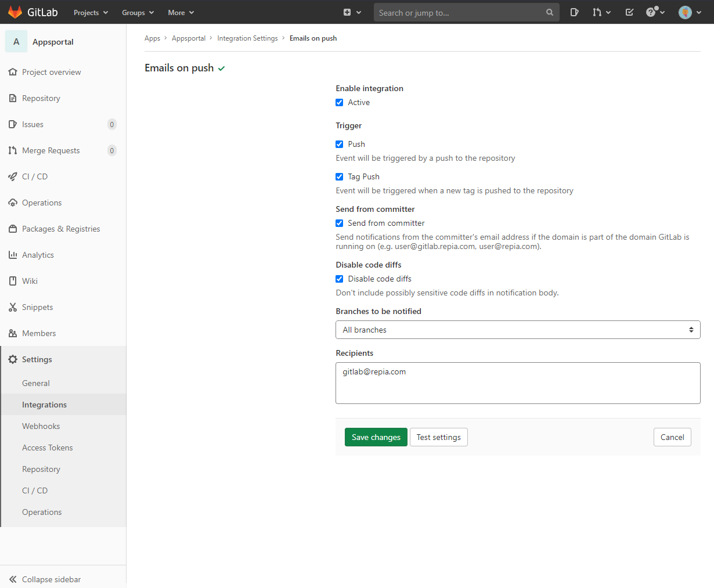This screenshot has height=588, width=714.
Task: Click the Wiki book icon in sidebar
Action: [x=13, y=281]
